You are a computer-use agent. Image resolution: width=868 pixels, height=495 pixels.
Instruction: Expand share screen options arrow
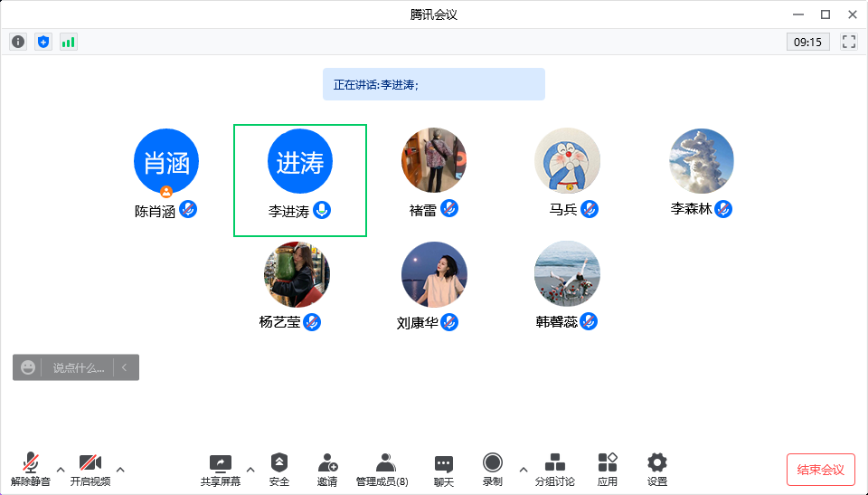pyautogui.click(x=250, y=469)
